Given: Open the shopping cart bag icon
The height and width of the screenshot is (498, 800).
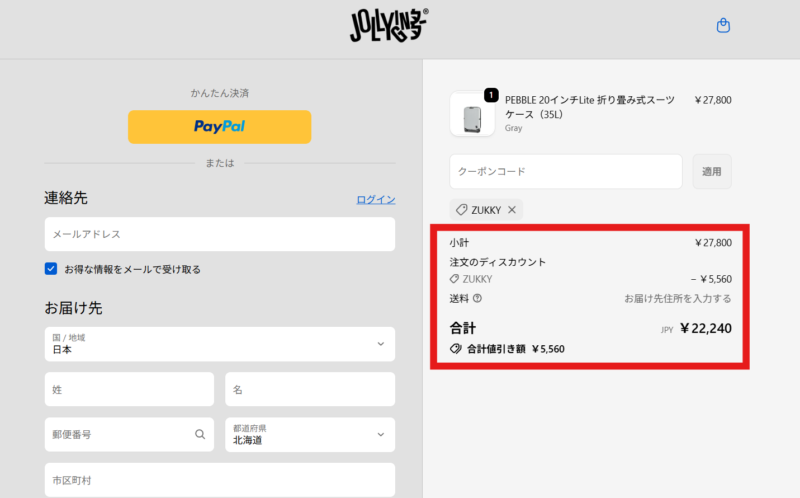Looking at the screenshot, I should [724, 26].
